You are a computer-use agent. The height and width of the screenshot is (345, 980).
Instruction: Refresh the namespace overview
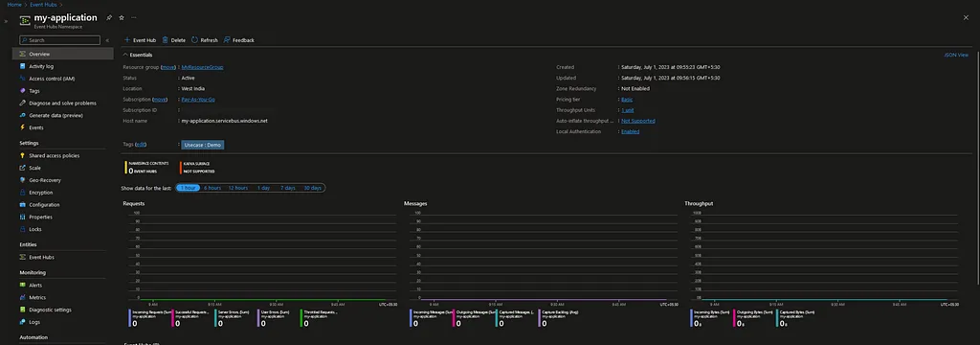tap(205, 40)
